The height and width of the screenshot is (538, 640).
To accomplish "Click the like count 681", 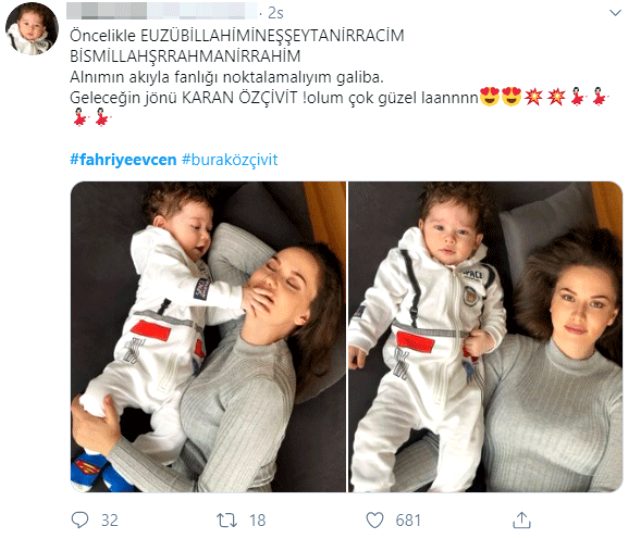I will [408, 520].
